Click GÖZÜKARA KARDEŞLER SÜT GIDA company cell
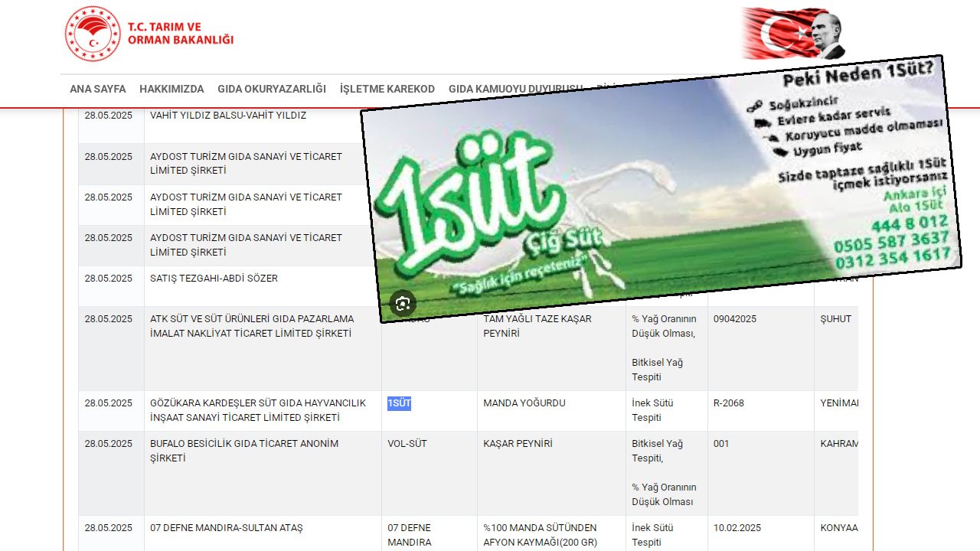The height and width of the screenshot is (551, 980). coord(263,411)
